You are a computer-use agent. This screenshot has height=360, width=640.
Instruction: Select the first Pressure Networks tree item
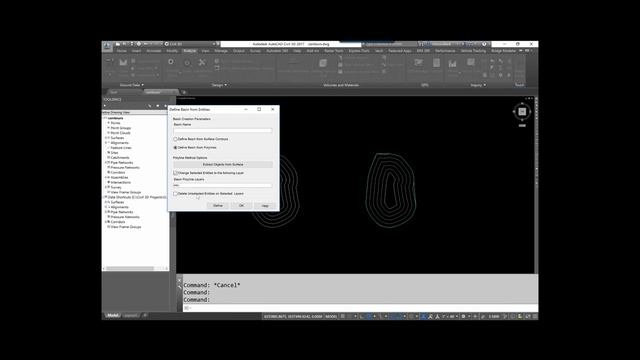(125, 168)
